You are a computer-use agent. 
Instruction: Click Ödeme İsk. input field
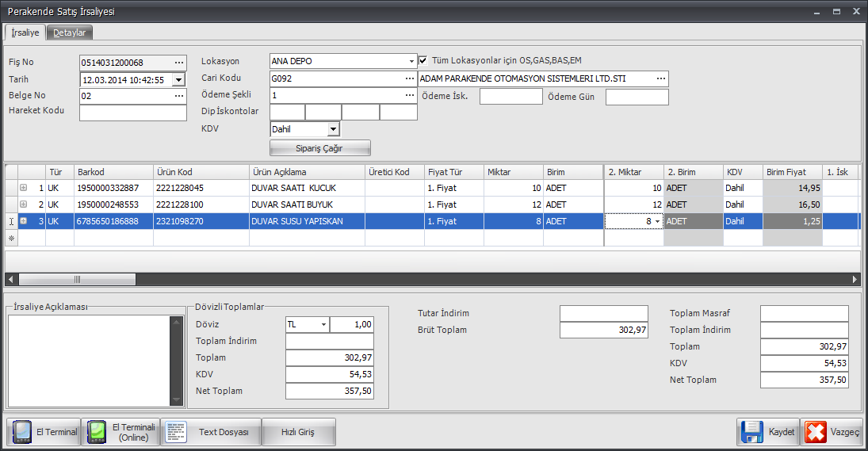coord(511,96)
